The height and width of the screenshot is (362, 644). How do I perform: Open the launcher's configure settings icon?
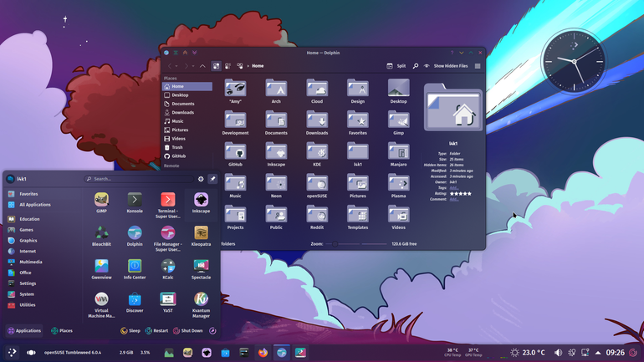[201, 179]
